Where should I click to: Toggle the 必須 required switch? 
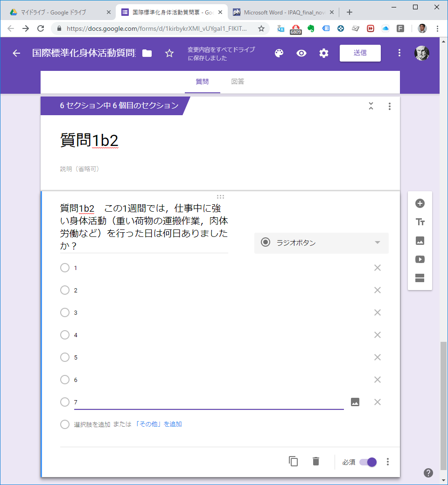(368, 462)
